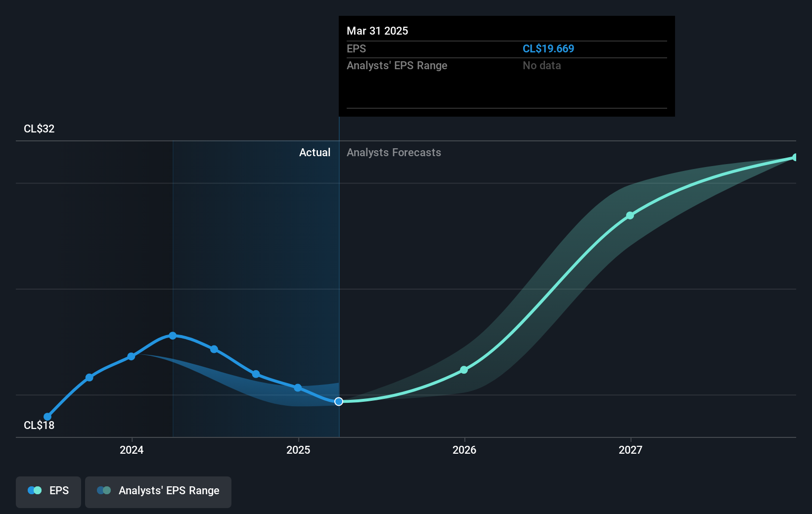This screenshot has width=812, height=514.
Task: Click the EPS point in mid 2024
Action: [x=214, y=349]
